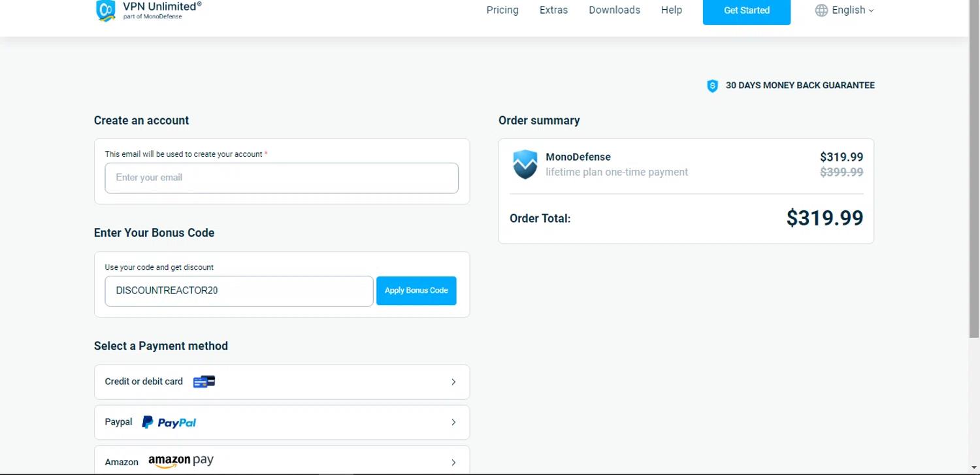
Task: Click the PayPal logo
Action: (169, 422)
